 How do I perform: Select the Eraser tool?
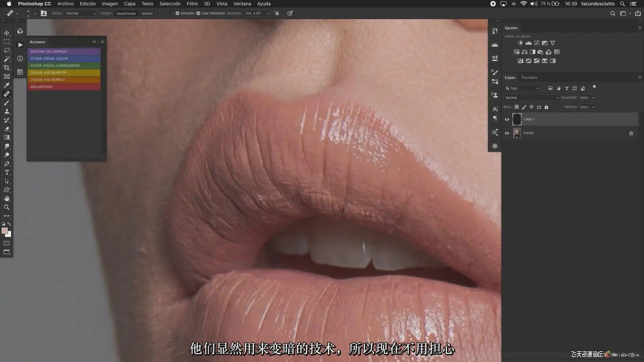pos(7,129)
